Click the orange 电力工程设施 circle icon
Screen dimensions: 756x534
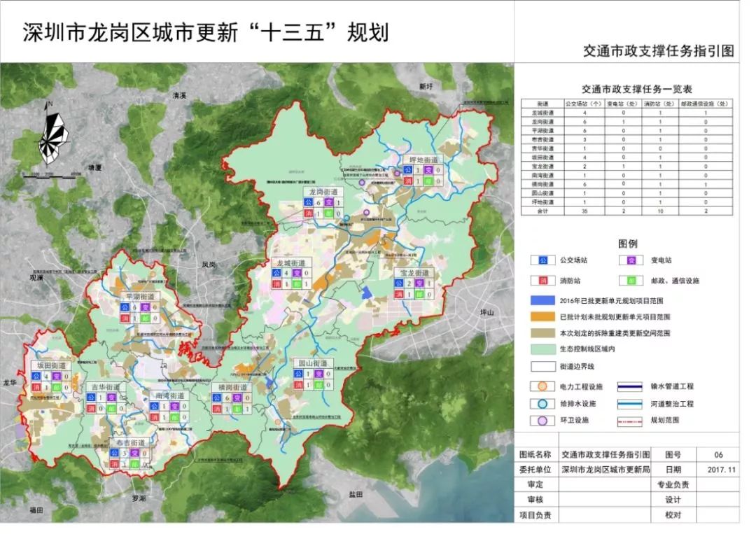(542, 386)
